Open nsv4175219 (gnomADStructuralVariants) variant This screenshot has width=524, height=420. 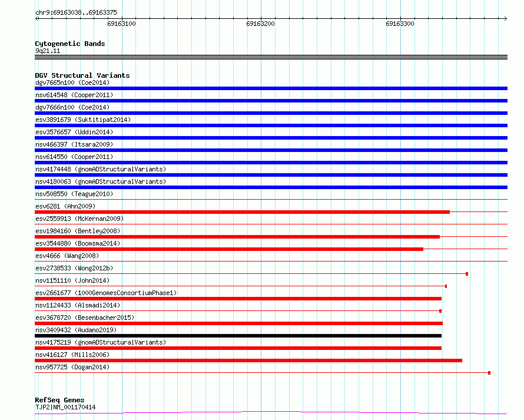pyautogui.click(x=101, y=342)
